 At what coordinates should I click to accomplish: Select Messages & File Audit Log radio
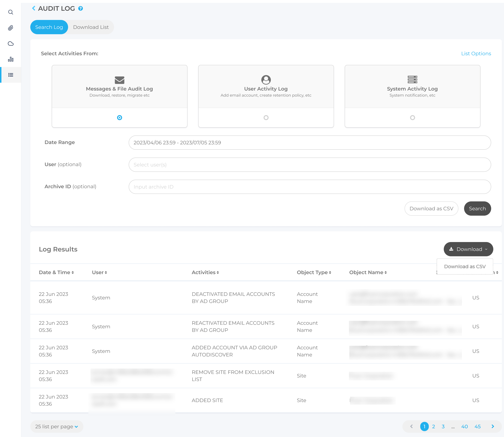tap(119, 118)
